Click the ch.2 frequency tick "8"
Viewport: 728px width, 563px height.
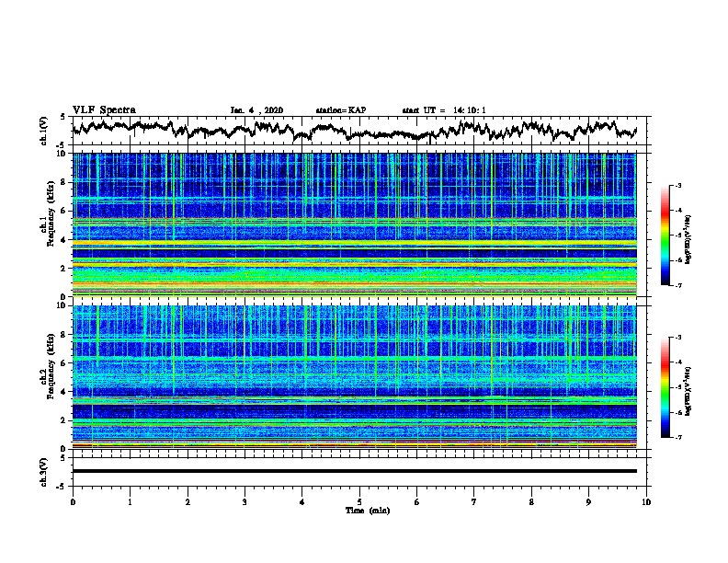coord(63,335)
